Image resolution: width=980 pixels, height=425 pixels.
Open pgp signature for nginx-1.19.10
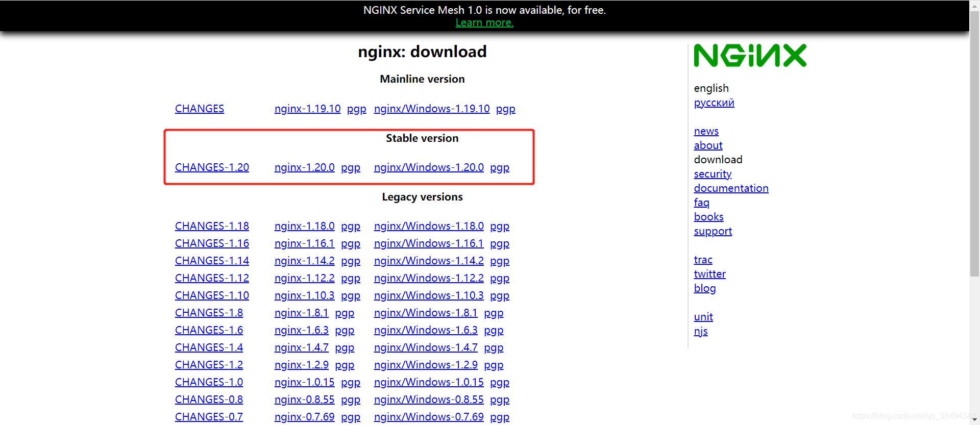click(357, 109)
